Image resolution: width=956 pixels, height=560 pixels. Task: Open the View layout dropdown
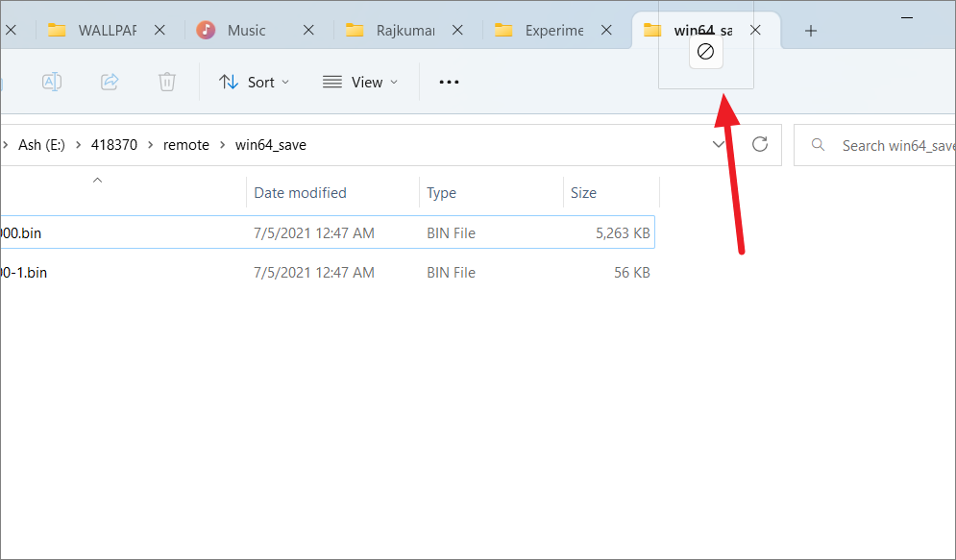[x=359, y=83]
